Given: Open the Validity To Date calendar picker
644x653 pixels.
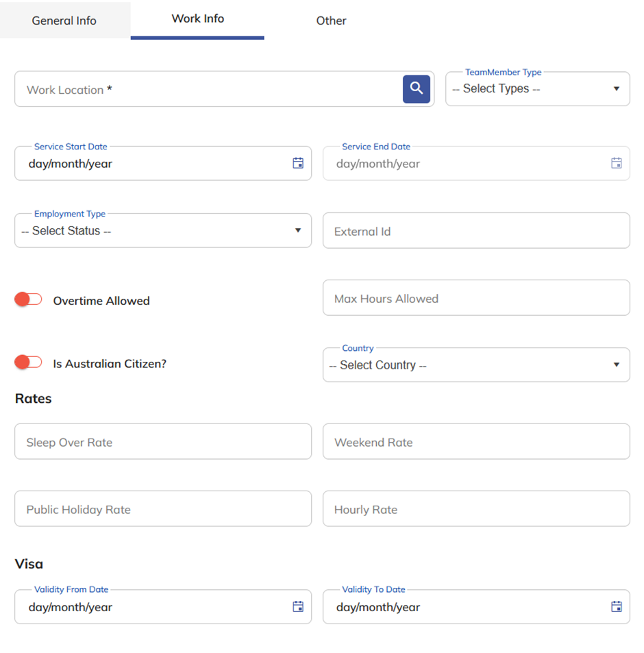Looking at the screenshot, I should click(616, 606).
